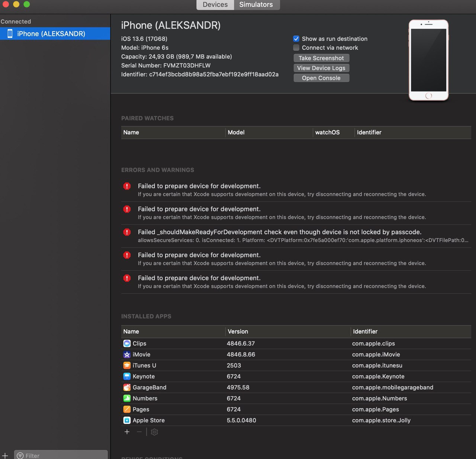Click the Serial Number FVMZT03DHFLW text
This screenshot has height=459, width=476.
click(x=166, y=65)
